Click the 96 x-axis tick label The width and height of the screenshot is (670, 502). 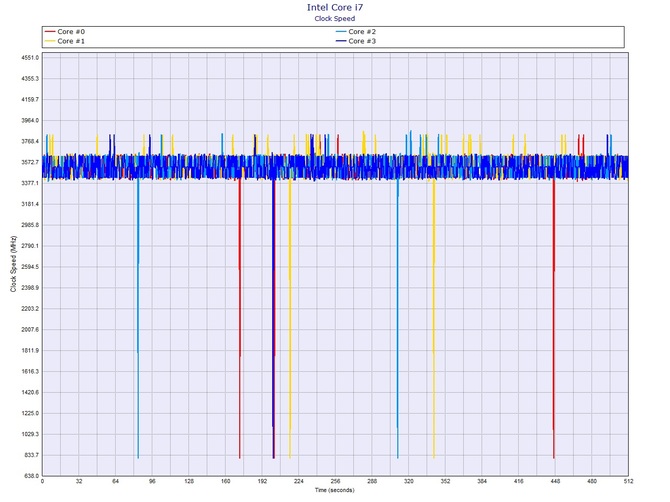coord(152,481)
